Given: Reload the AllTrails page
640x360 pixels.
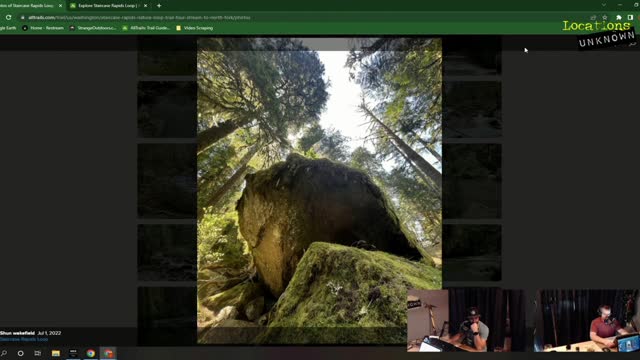Looking at the screenshot, I should click(8, 18).
